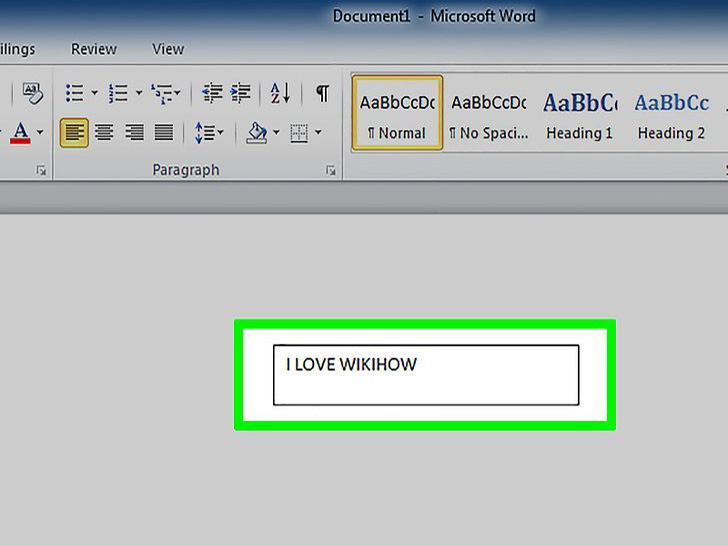Image resolution: width=728 pixels, height=546 pixels.
Task: Expand the multilevel list dropdown arrow
Action: tap(177, 93)
